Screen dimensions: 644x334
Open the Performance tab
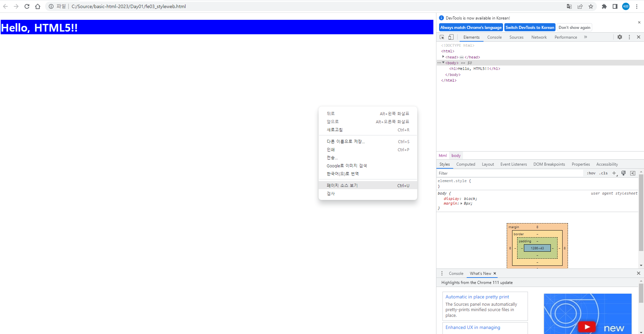click(566, 37)
